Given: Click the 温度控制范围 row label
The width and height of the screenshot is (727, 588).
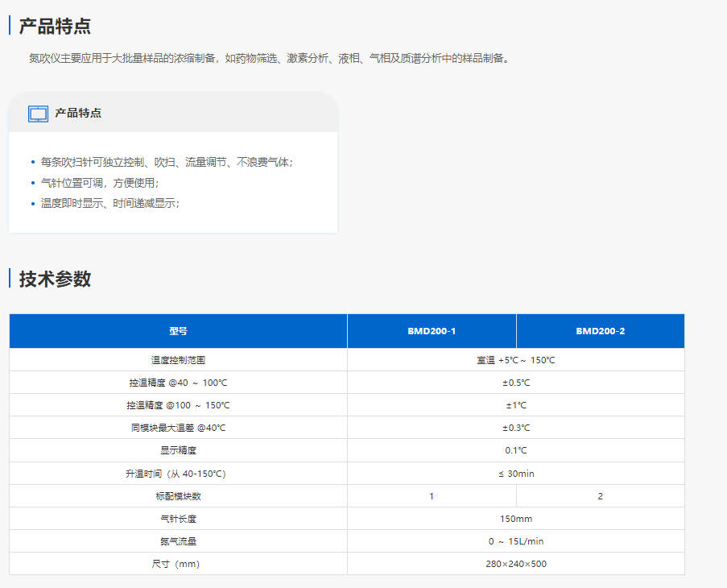Looking at the screenshot, I should click(x=178, y=360).
